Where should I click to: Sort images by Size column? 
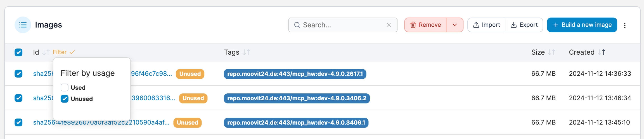551,52
